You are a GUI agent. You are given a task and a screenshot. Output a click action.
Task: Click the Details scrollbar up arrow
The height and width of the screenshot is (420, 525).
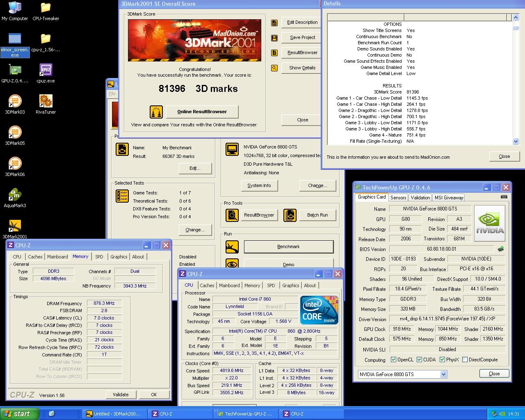tap(516, 18)
